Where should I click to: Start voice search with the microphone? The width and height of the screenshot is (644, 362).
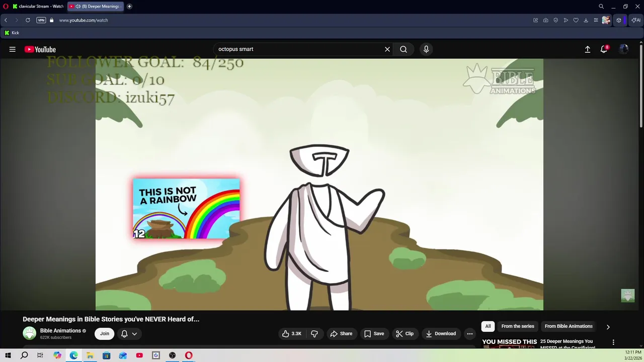[x=426, y=49]
